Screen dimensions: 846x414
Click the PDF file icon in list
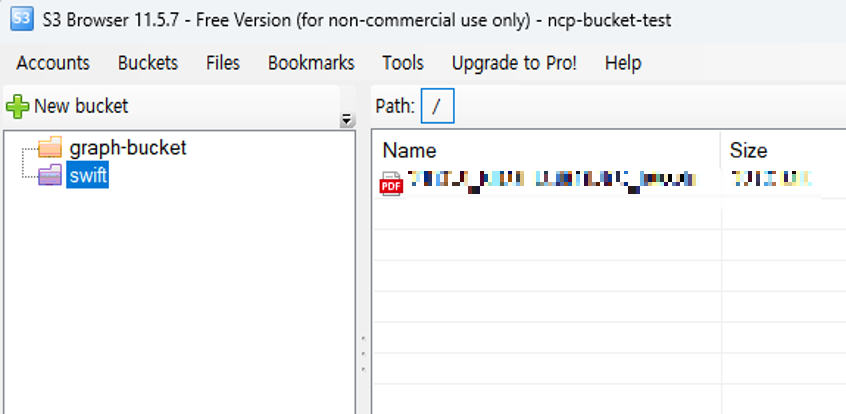click(391, 183)
